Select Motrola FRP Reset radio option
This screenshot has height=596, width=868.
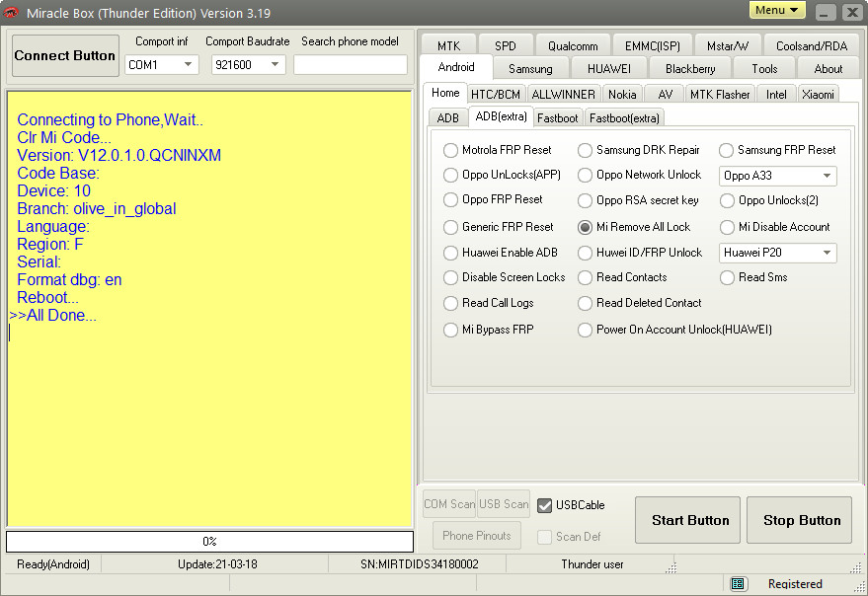[498, 150]
